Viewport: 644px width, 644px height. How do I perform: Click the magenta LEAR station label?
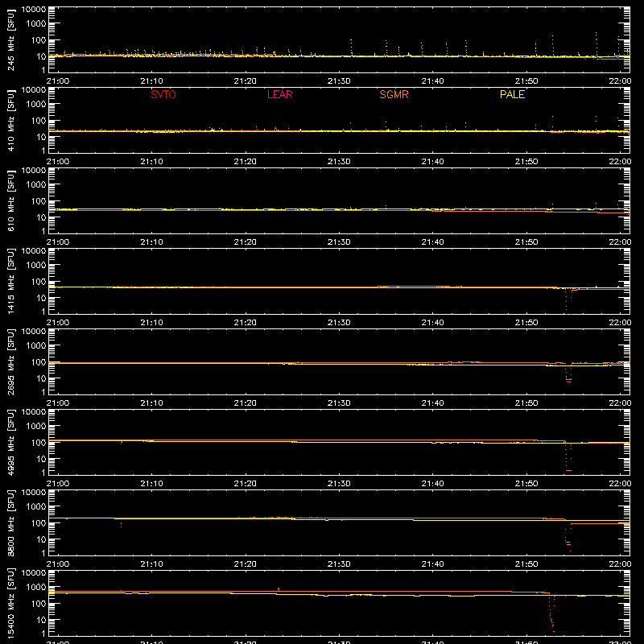pyautogui.click(x=279, y=94)
